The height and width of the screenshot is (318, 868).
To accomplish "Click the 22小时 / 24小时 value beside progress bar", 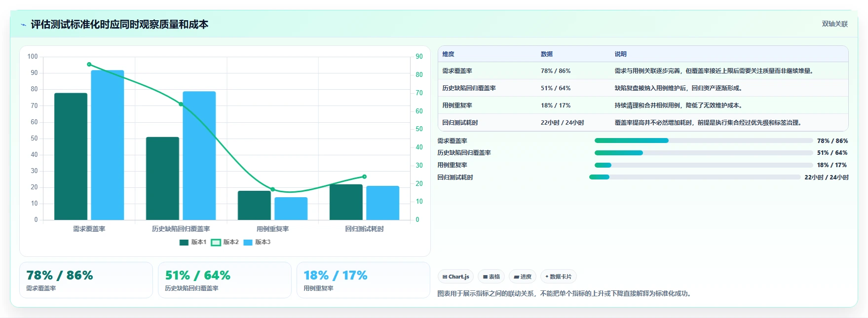I will 827,177.
